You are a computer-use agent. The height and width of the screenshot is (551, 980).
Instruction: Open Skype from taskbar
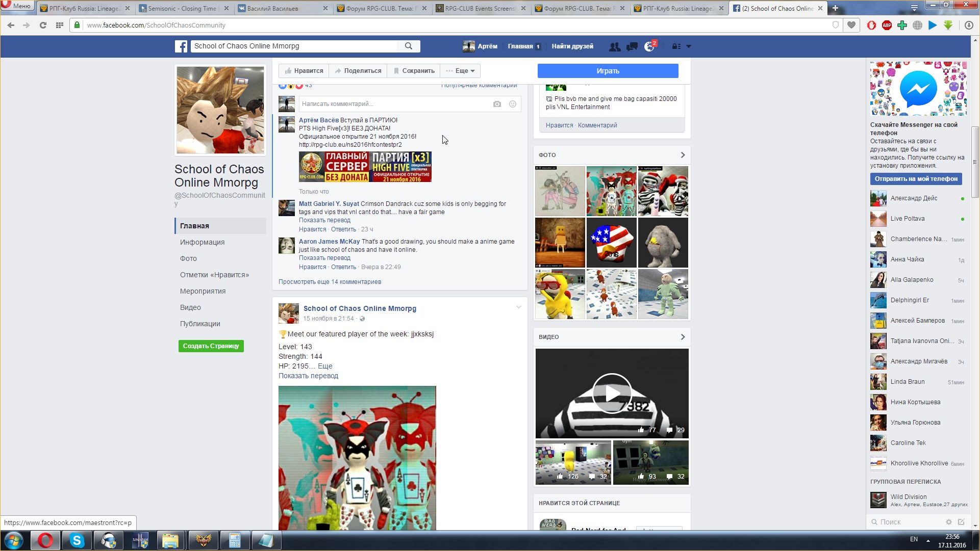tap(77, 540)
